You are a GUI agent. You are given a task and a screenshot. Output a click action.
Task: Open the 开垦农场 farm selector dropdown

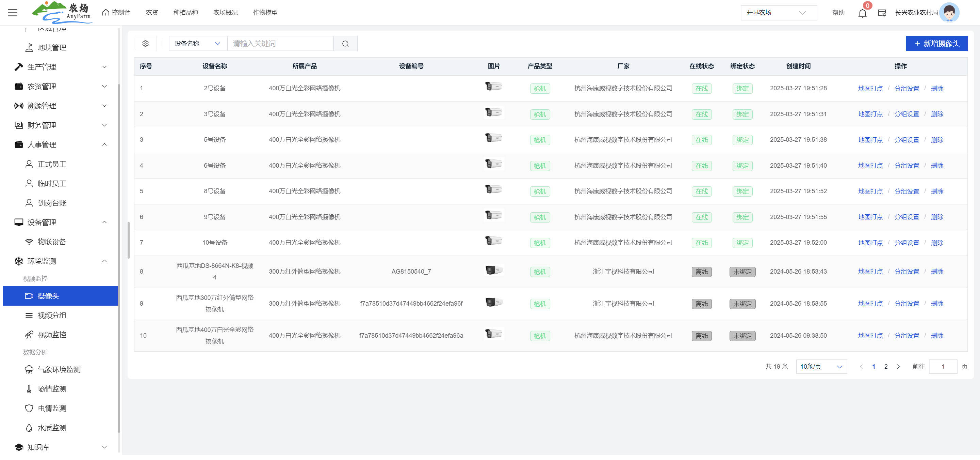pyautogui.click(x=778, y=13)
